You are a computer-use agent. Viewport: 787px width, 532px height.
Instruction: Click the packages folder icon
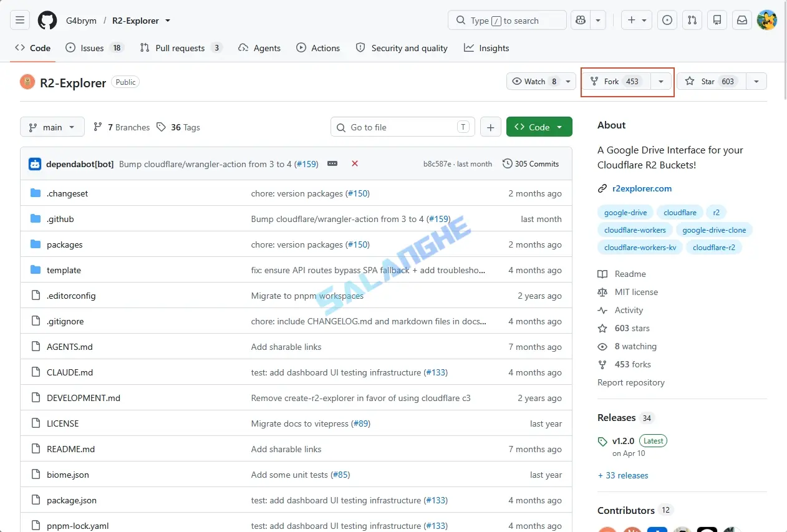(x=36, y=244)
